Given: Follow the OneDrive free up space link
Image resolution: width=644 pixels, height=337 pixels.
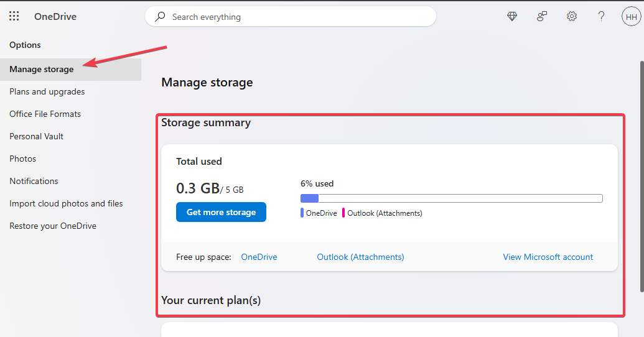Looking at the screenshot, I should tap(259, 257).
